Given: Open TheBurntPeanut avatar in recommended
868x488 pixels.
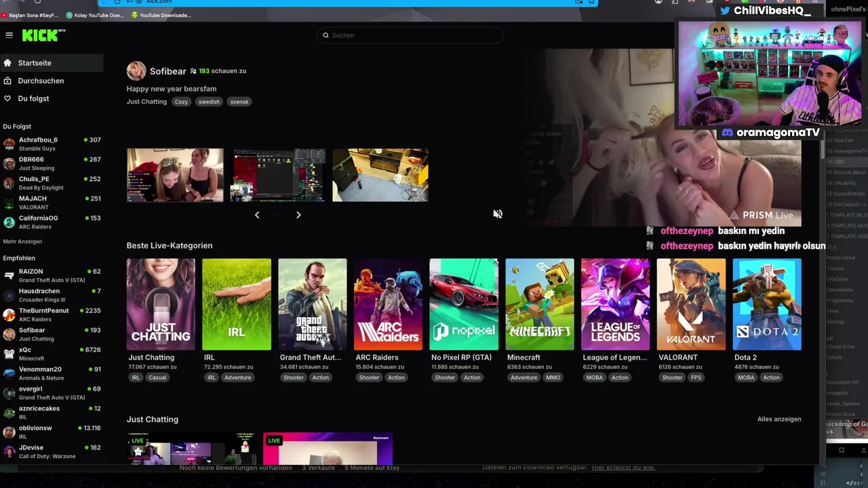Looking at the screenshot, I should [9, 314].
